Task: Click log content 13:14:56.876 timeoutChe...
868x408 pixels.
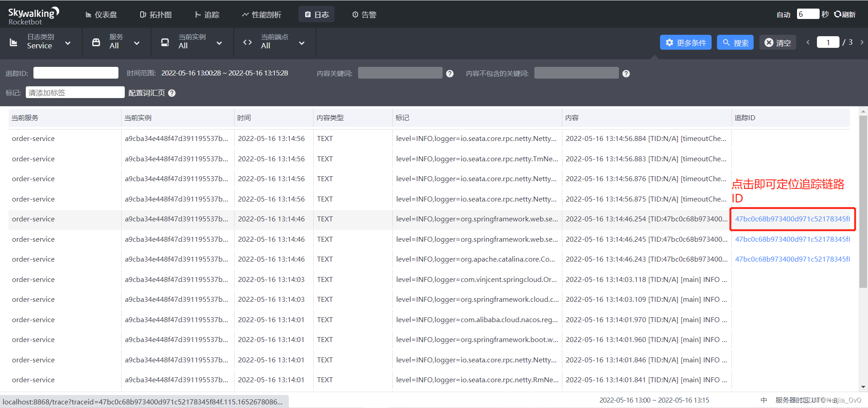Action: (646, 179)
